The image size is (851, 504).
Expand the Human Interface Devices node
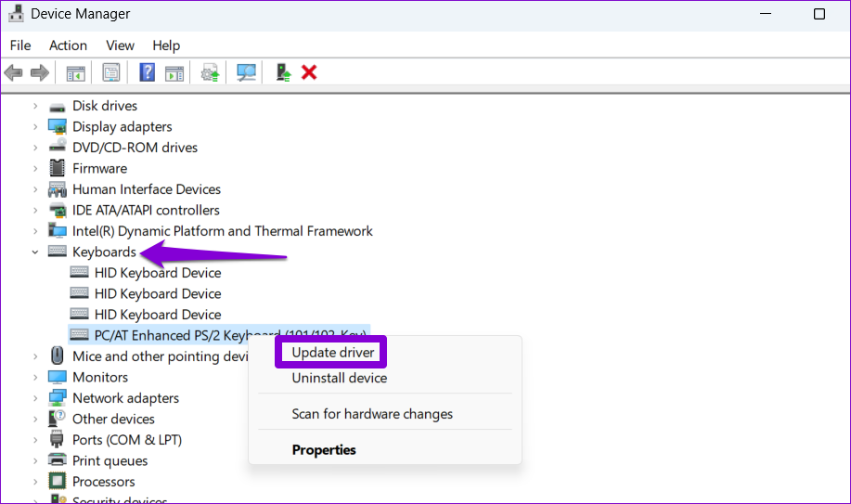pos(35,189)
